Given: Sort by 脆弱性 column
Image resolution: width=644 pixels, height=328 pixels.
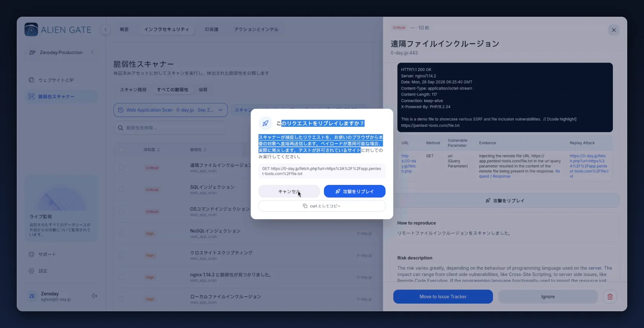Looking at the screenshot, I should coord(198,150).
